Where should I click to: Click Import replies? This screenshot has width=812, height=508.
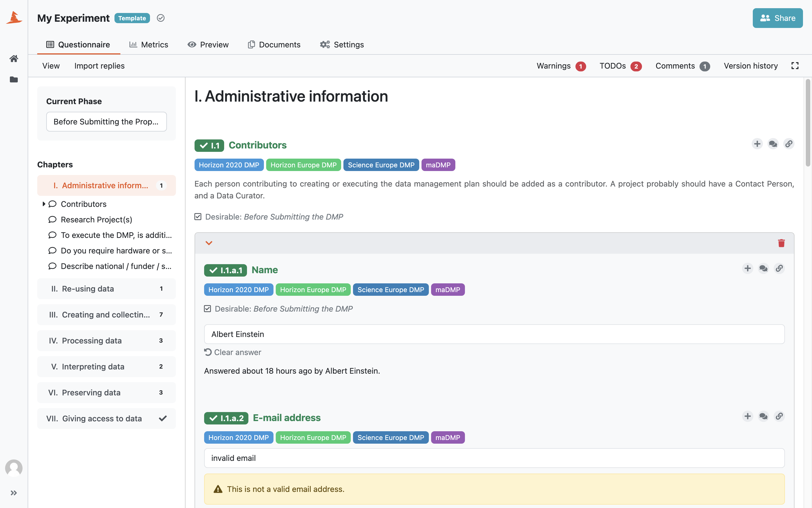[x=99, y=66]
